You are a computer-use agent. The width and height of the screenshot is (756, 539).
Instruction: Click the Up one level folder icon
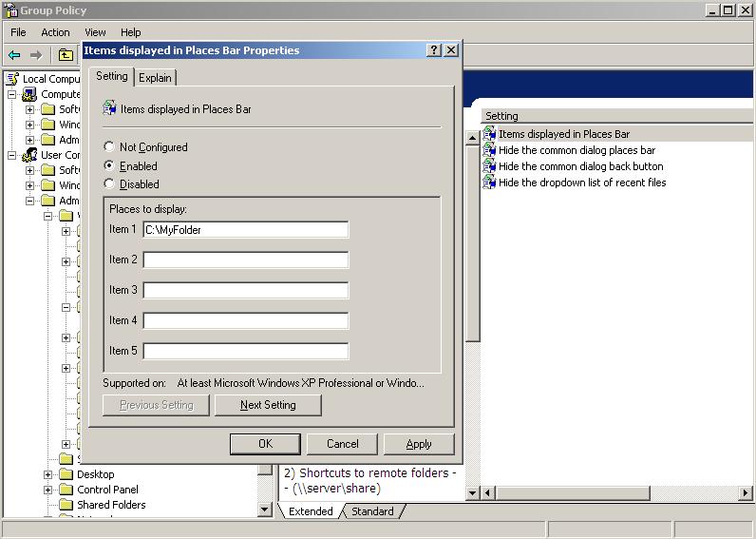(x=66, y=55)
